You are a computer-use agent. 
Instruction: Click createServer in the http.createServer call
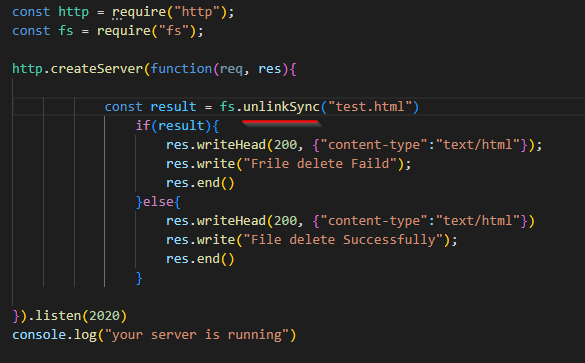[x=97, y=69]
